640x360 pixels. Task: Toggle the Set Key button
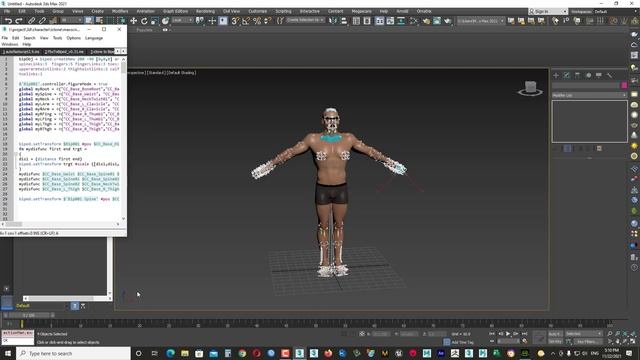(x=555, y=341)
